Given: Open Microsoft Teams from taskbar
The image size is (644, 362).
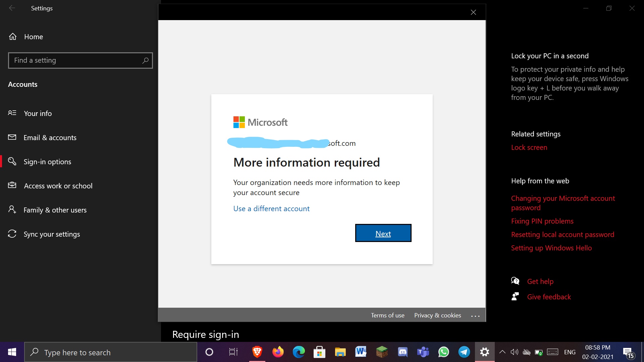Looking at the screenshot, I should (423, 352).
